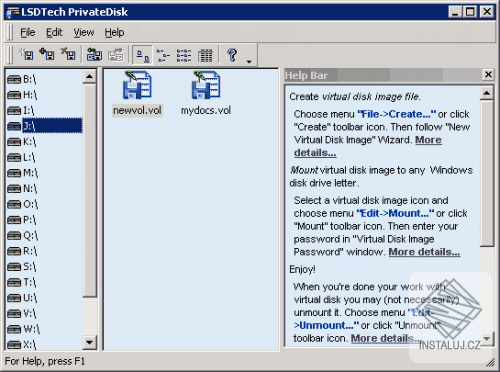500x372 pixels.
Task: Click the "File->Create..." help text
Action: [x=397, y=114]
